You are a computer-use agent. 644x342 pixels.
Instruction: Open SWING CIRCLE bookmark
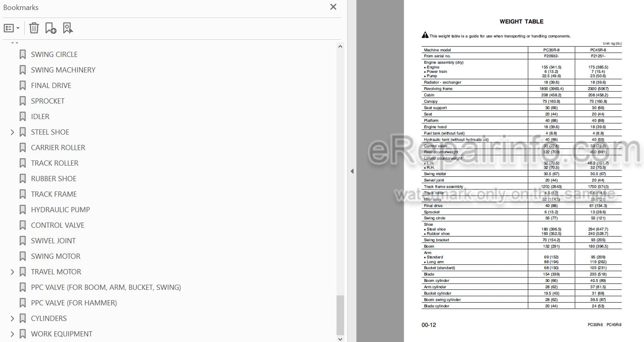(x=54, y=55)
